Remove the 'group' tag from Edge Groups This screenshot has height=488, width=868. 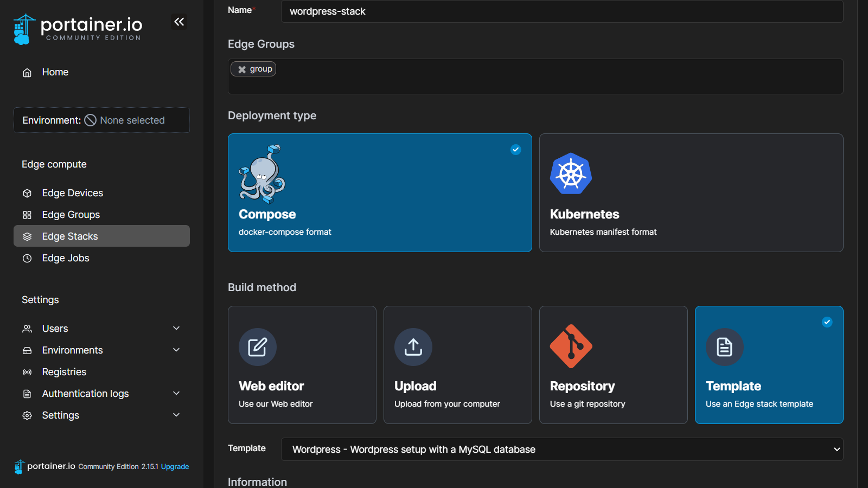click(x=242, y=69)
